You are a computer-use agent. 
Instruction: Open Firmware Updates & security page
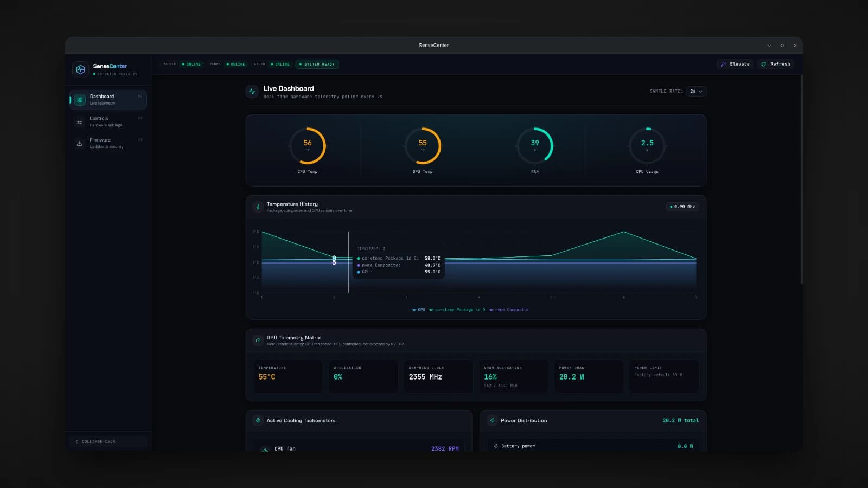click(108, 143)
